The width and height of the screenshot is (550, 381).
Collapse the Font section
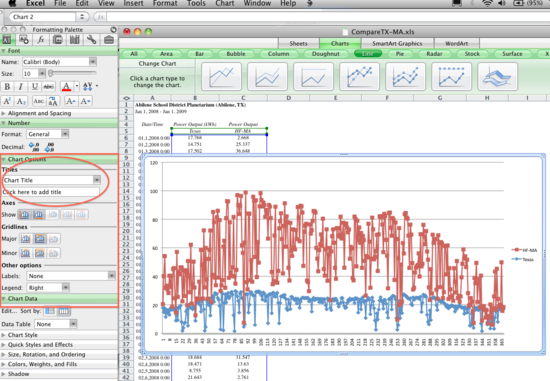pyautogui.click(x=3, y=51)
